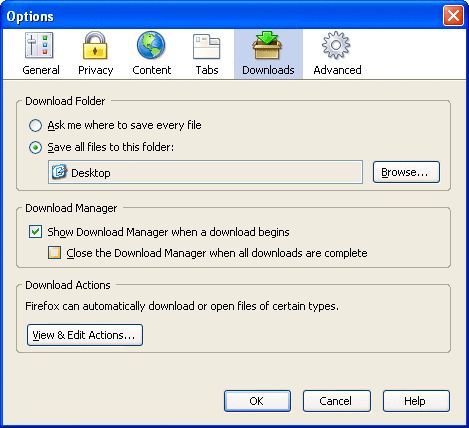This screenshot has width=469, height=428.
Task: Open the Privacy padlock icon
Action: (95, 45)
